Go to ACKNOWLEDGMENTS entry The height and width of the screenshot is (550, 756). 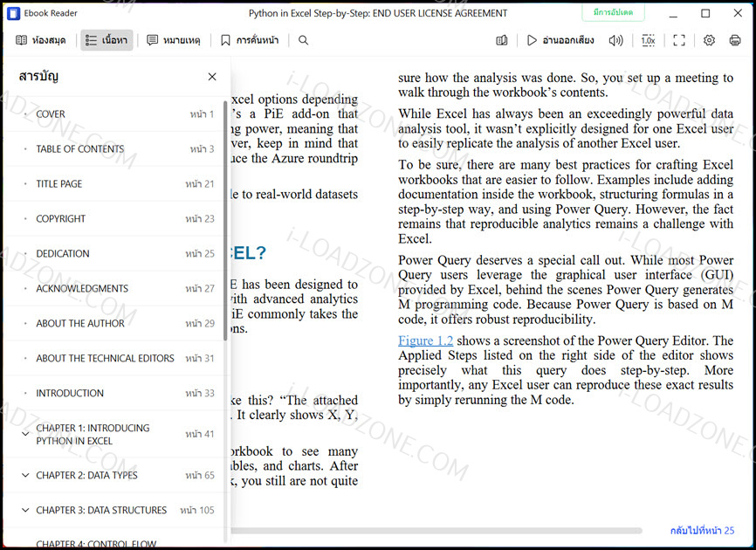(x=115, y=288)
